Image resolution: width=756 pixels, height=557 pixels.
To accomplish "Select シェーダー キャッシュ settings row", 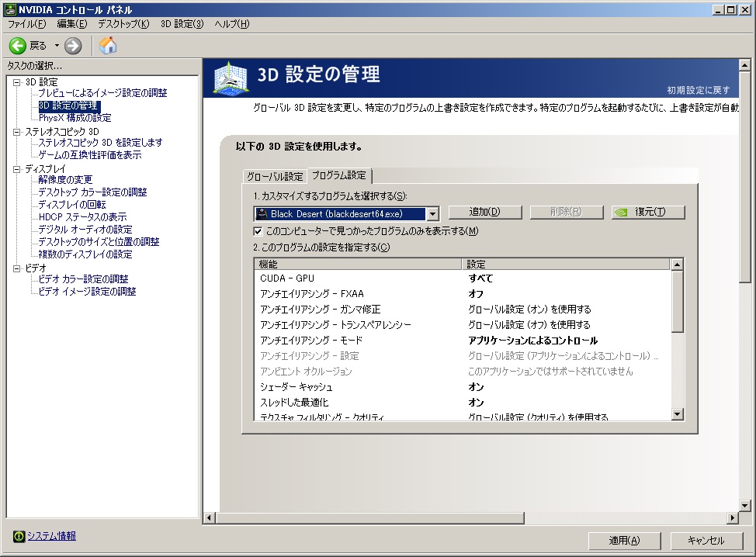I will pos(463,387).
